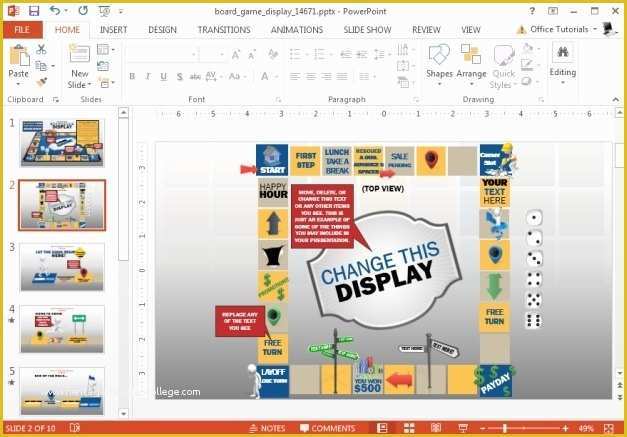
Task: Toggle text Shadow formatting
Action: (x=180, y=76)
